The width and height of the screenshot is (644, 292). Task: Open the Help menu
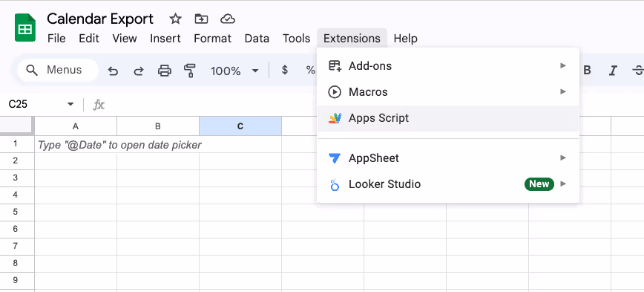tap(405, 39)
